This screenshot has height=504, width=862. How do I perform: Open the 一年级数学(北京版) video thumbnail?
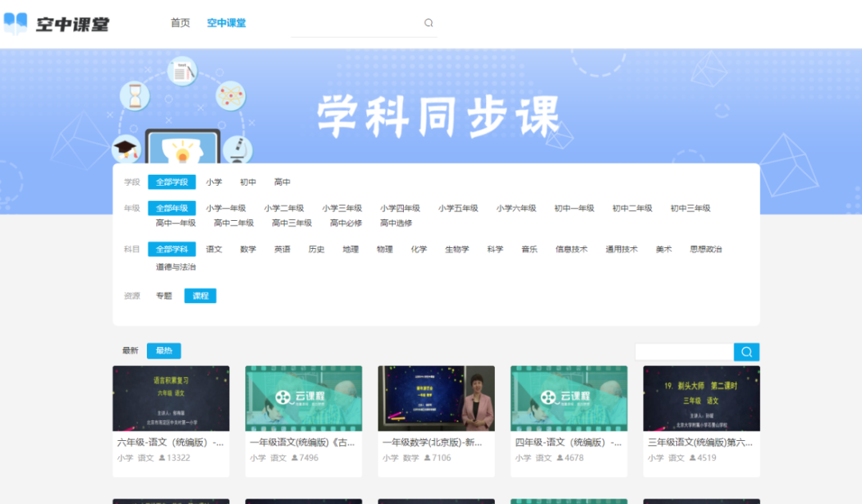click(x=436, y=399)
